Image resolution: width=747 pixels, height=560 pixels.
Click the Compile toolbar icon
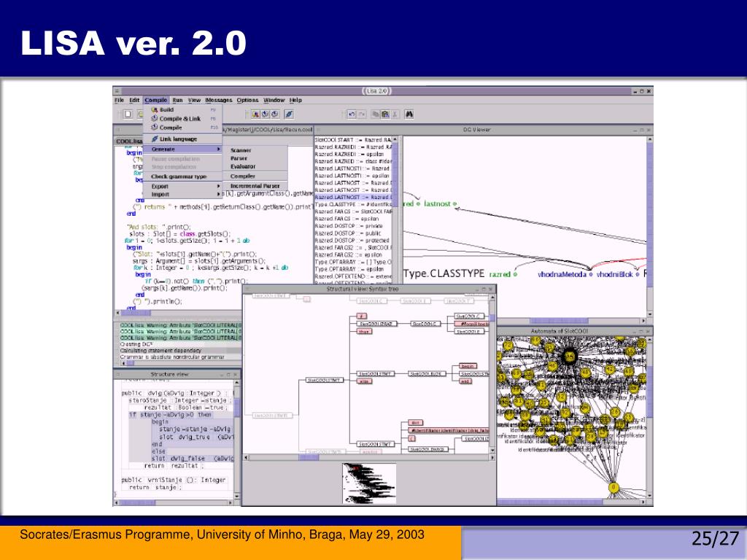coord(275,114)
